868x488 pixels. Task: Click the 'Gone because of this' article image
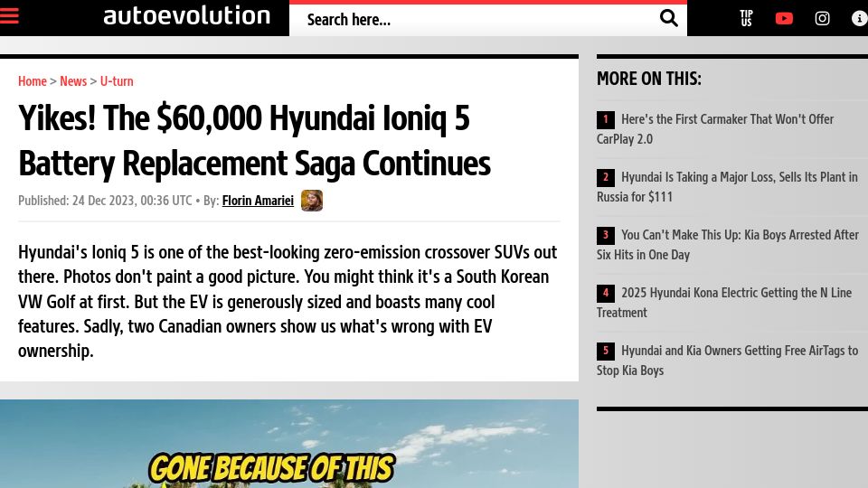[289, 444]
